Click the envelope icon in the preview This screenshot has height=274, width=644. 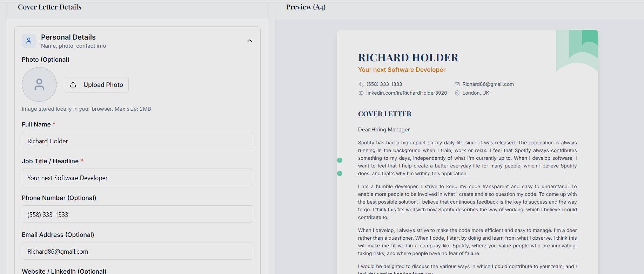[x=457, y=84]
